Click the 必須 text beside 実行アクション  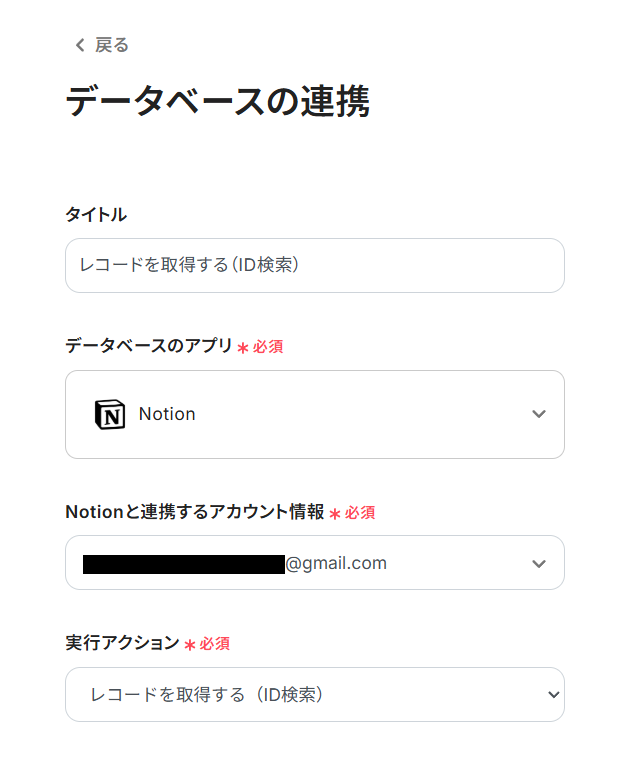pos(215,644)
